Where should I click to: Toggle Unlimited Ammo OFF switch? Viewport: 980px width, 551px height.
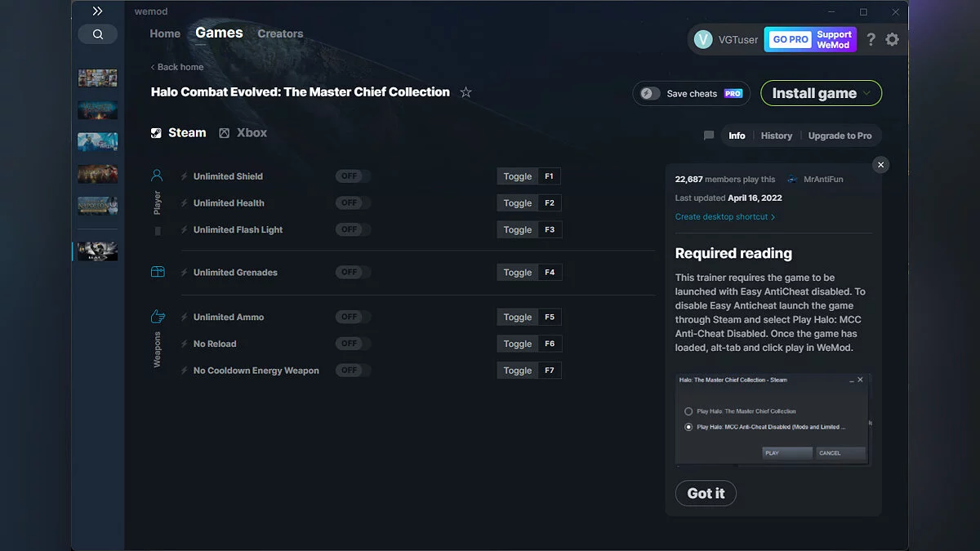[353, 318]
